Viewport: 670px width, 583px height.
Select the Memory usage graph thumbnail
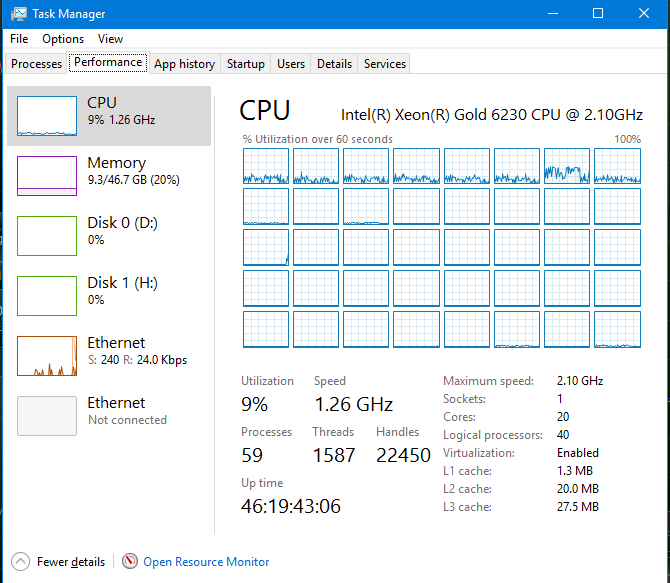pos(47,176)
